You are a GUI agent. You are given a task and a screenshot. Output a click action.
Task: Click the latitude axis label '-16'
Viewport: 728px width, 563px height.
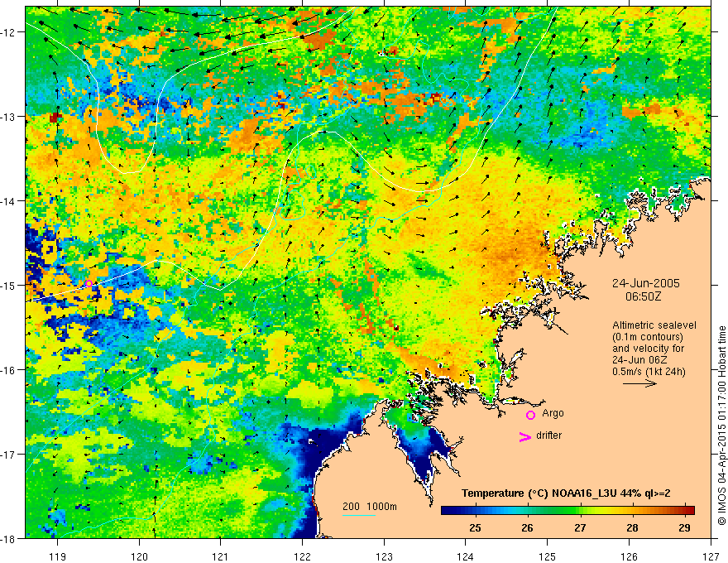pos(9,370)
